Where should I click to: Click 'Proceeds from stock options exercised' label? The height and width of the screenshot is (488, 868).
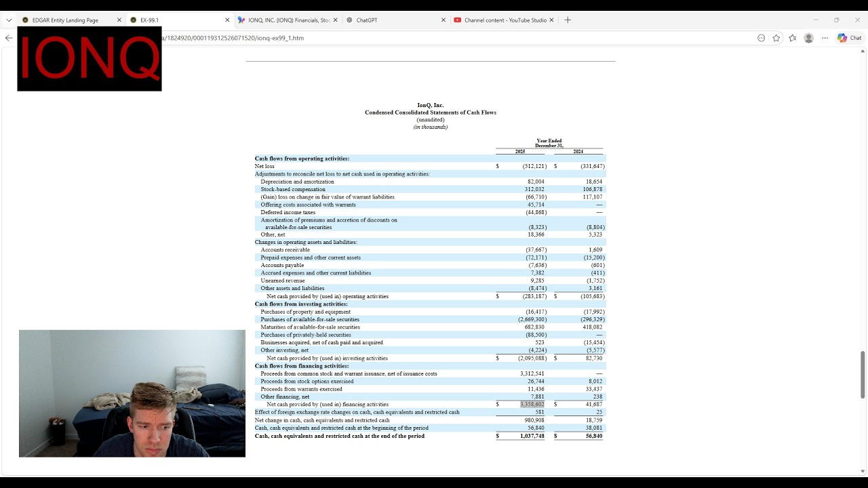[x=307, y=382]
